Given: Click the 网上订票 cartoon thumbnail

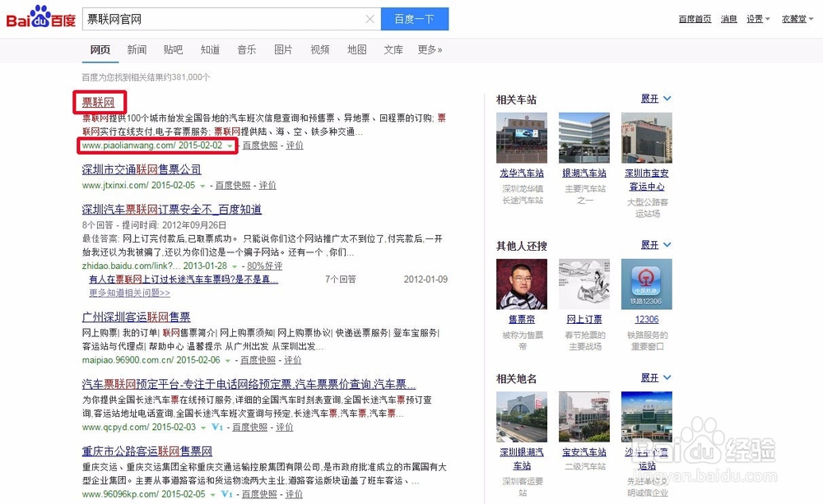Looking at the screenshot, I should [x=584, y=284].
